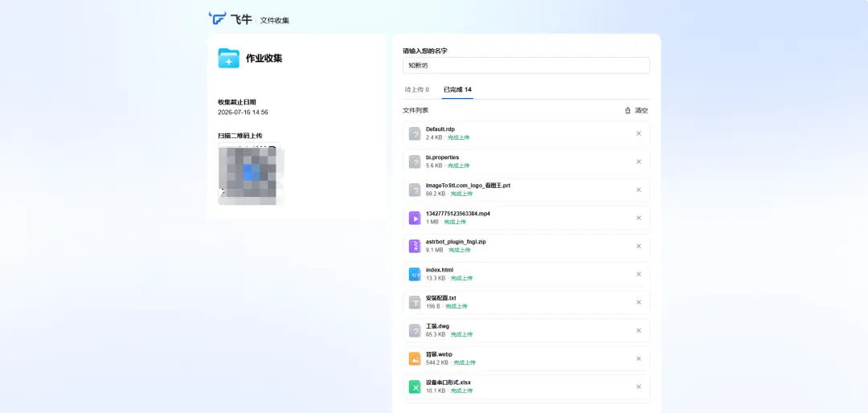868x413 pixels.
Task: Remove 13427775123563384.mp4 from the list
Action: 638,218
